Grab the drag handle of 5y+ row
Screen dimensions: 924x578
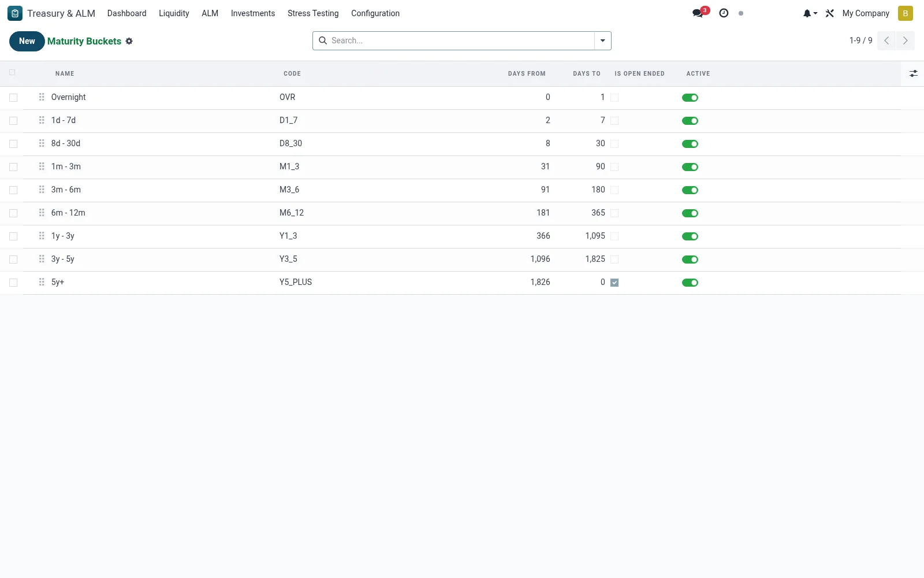42,282
